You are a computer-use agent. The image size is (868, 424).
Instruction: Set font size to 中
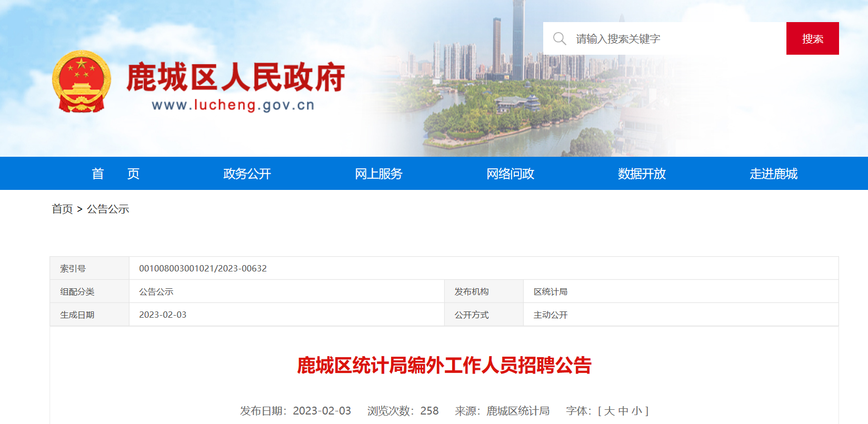623,411
